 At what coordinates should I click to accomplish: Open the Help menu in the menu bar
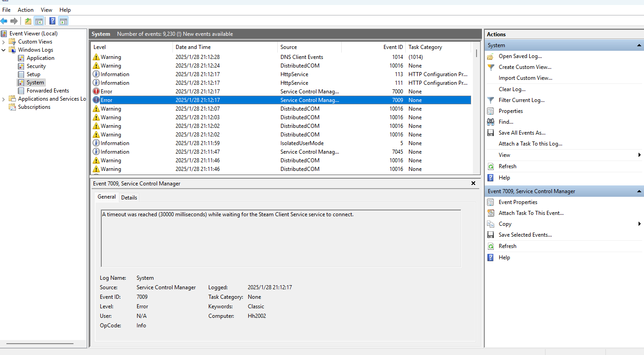[65, 10]
